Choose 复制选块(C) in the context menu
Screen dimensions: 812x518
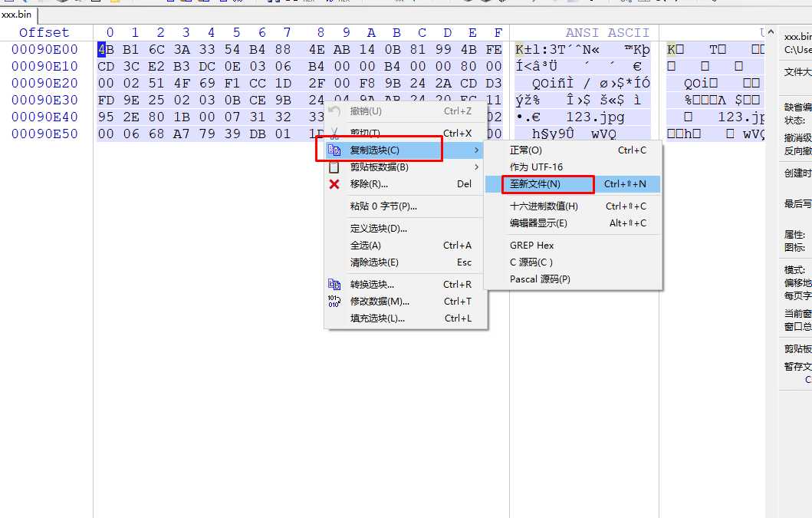click(x=405, y=150)
